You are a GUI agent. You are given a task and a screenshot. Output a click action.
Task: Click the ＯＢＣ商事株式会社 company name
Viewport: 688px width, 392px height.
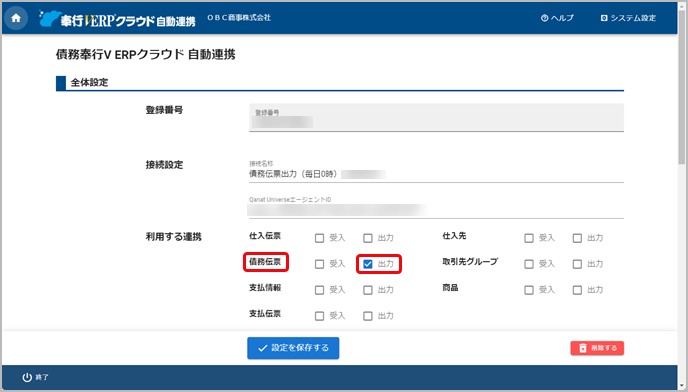click(239, 18)
